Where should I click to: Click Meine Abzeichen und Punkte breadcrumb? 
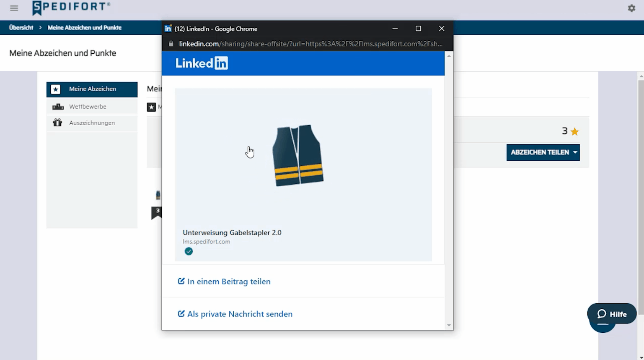click(85, 28)
